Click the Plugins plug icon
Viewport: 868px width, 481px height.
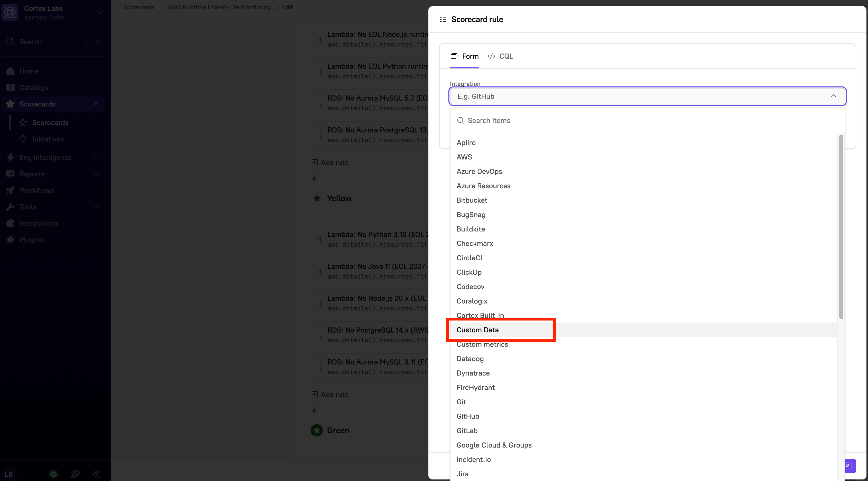11,240
